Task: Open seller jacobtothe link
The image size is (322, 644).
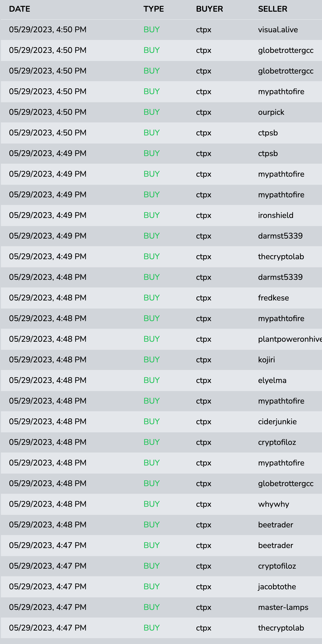Action: (x=277, y=587)
